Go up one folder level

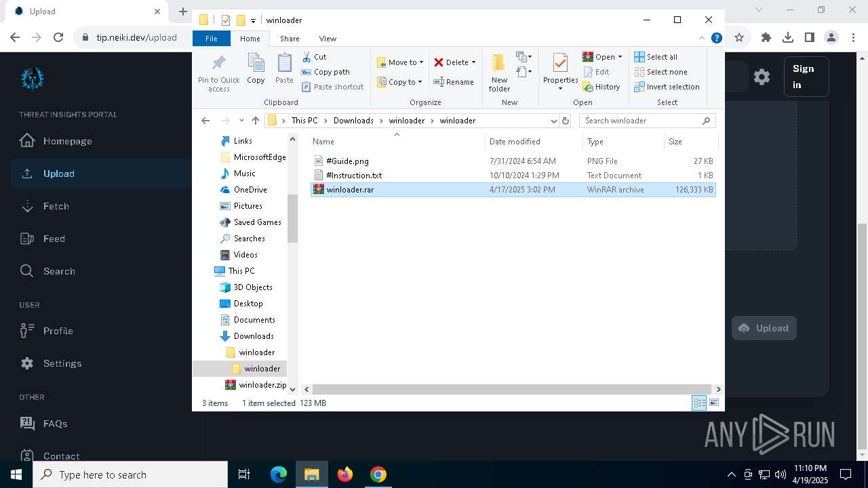tap(255, 121)
